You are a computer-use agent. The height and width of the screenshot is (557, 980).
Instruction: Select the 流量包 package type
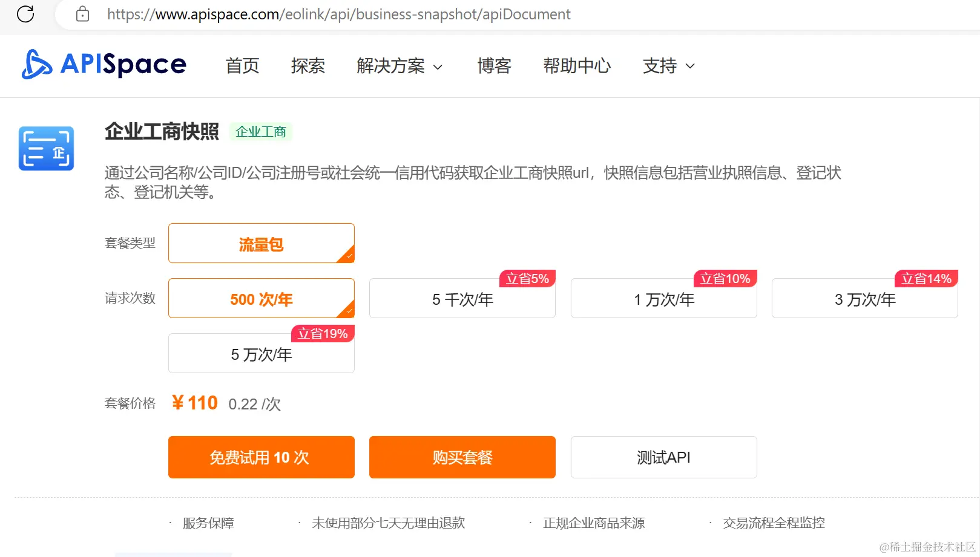[x=261, y=243]
